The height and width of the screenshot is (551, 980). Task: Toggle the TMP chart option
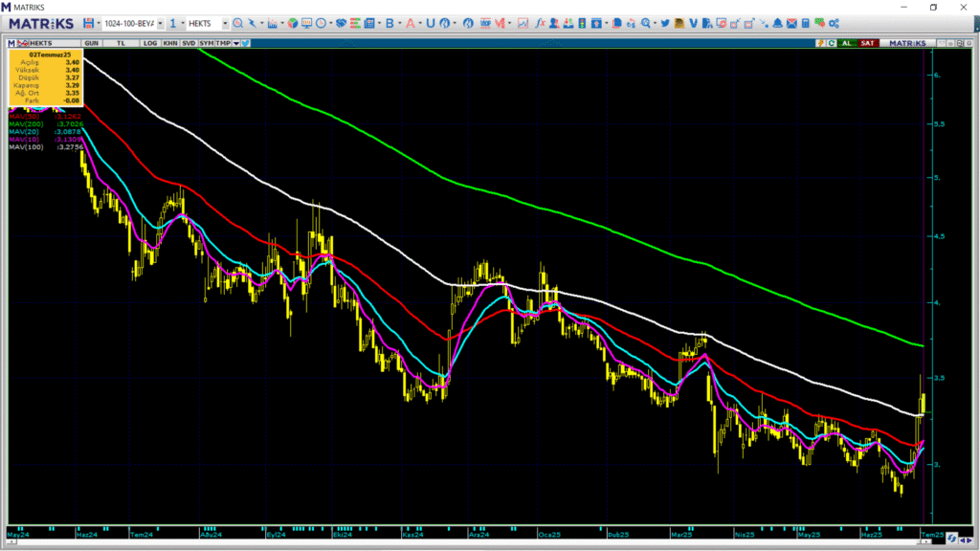click(x=223, y=43)
